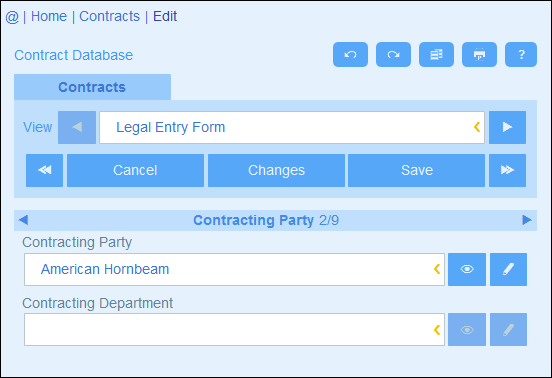The image size is (552, 378).
Task: Jump to first record double-arrow button
Action: click(x=44, y=170)
